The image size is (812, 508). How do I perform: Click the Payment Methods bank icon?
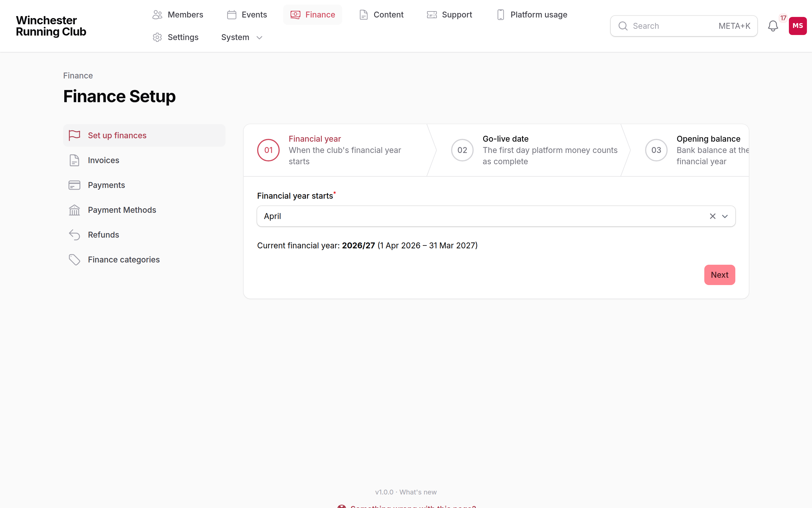74,210
